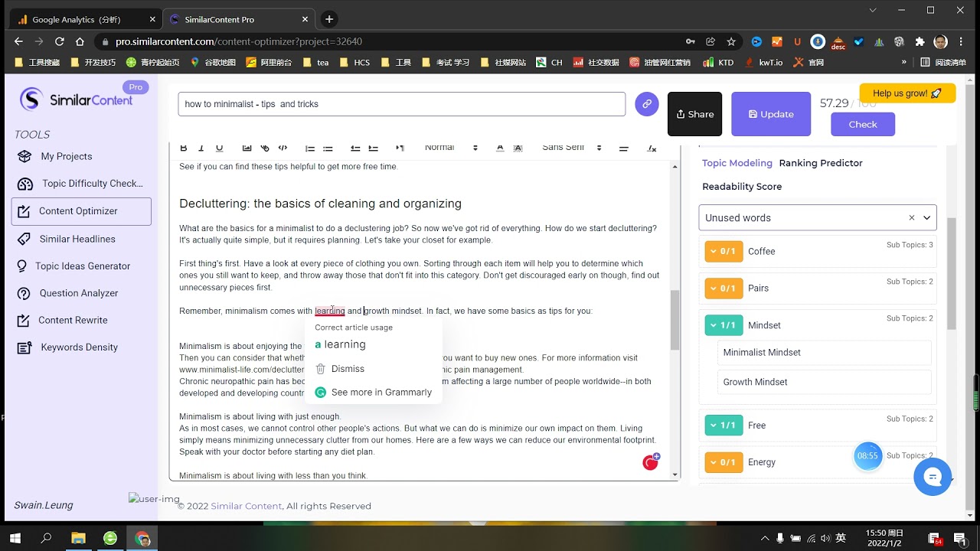Open the text alignment control

[x=623, y=148]
